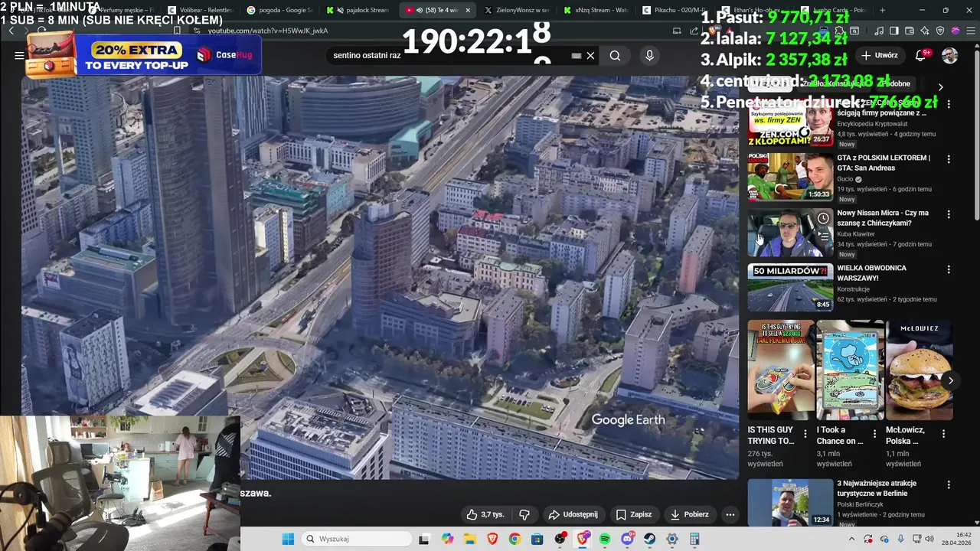Open WIELKA OBWODNICA WARSZAWY thumbnail
This screenshot has width=980, height=551.
pos(790,287)
